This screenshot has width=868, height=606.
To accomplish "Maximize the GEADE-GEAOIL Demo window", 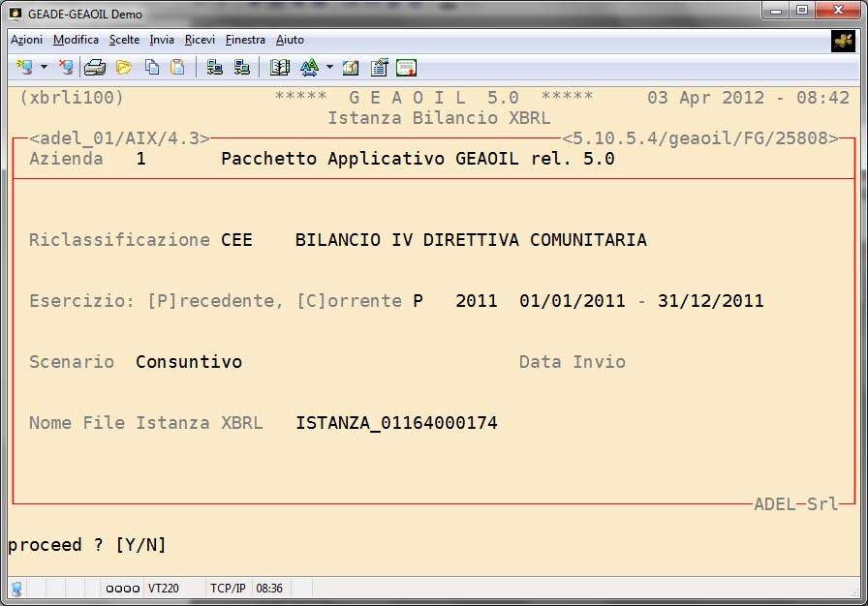I will click(x=802, y=11).
